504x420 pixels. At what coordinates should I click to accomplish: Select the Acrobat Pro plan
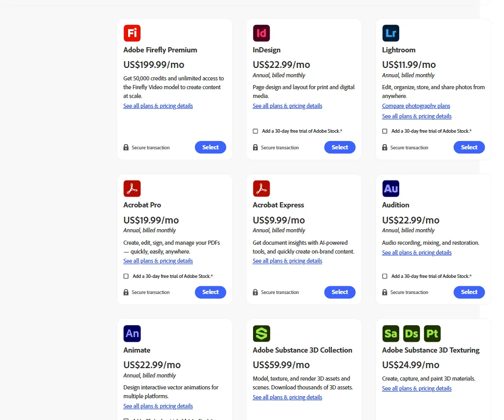tap(211, 292)
